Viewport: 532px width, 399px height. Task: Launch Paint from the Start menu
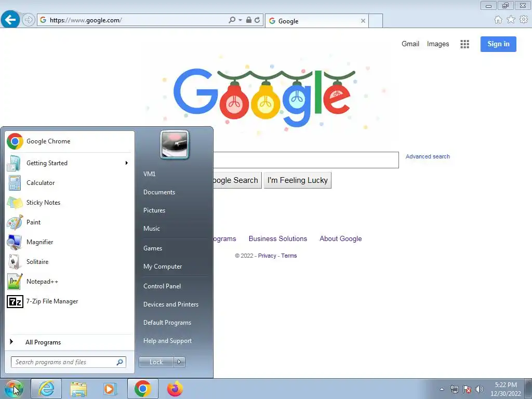coord(70,222)
